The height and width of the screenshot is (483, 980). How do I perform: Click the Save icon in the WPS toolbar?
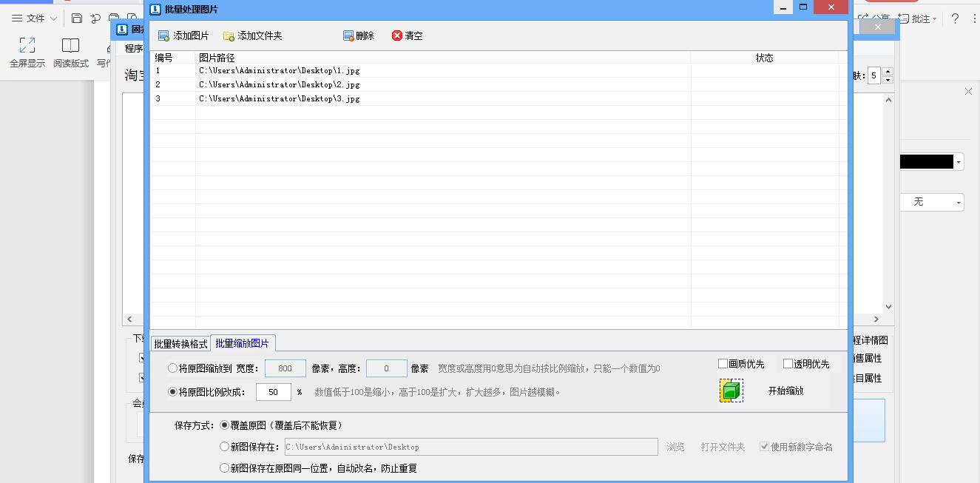coord(77,17)
